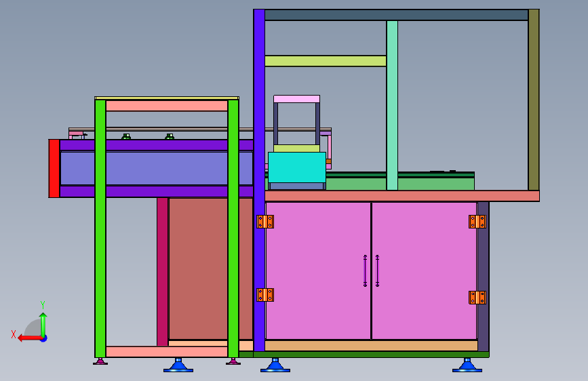
Task: Click the Y axis label
Action: [x=43, y=305]
